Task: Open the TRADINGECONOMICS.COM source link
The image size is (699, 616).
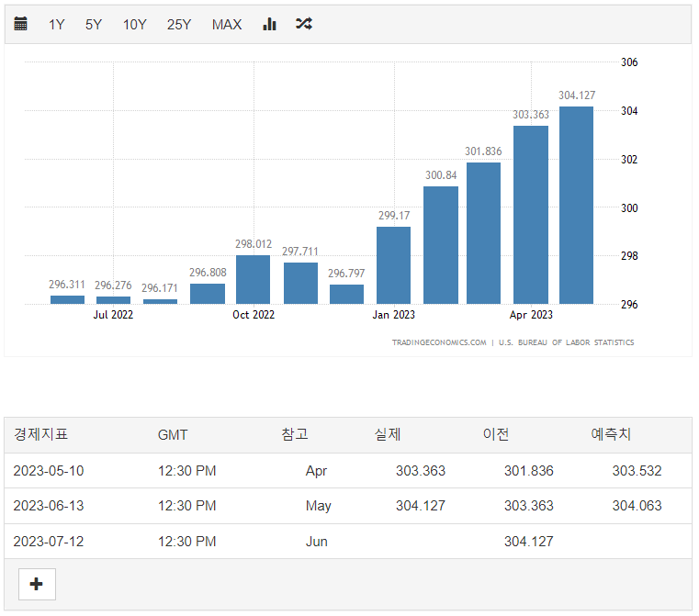Action: [439, 342]
